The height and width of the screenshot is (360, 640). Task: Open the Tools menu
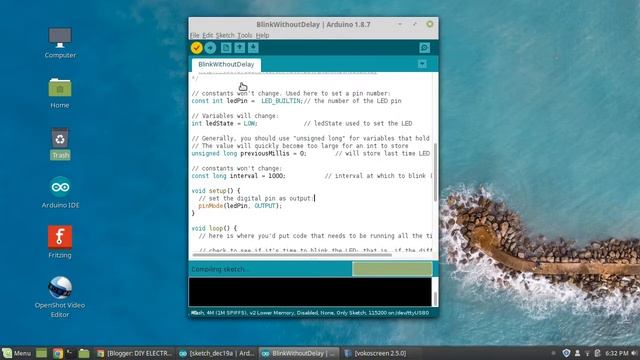pyautogui.click(x=244, y=36)
